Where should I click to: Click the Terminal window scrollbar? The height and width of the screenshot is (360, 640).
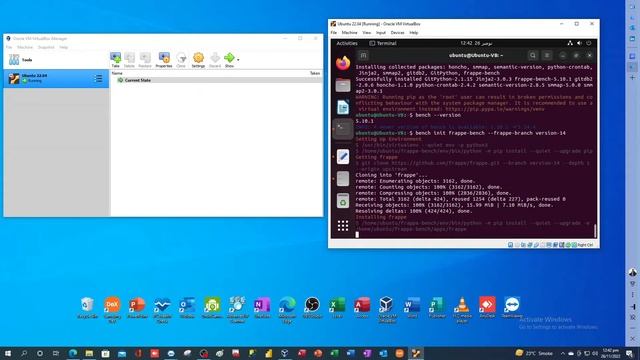(x=595, y=231)
